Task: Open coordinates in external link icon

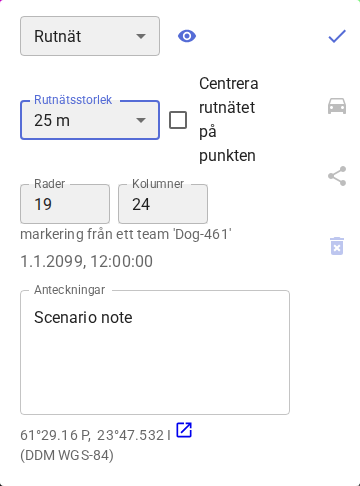Action: 184,430
